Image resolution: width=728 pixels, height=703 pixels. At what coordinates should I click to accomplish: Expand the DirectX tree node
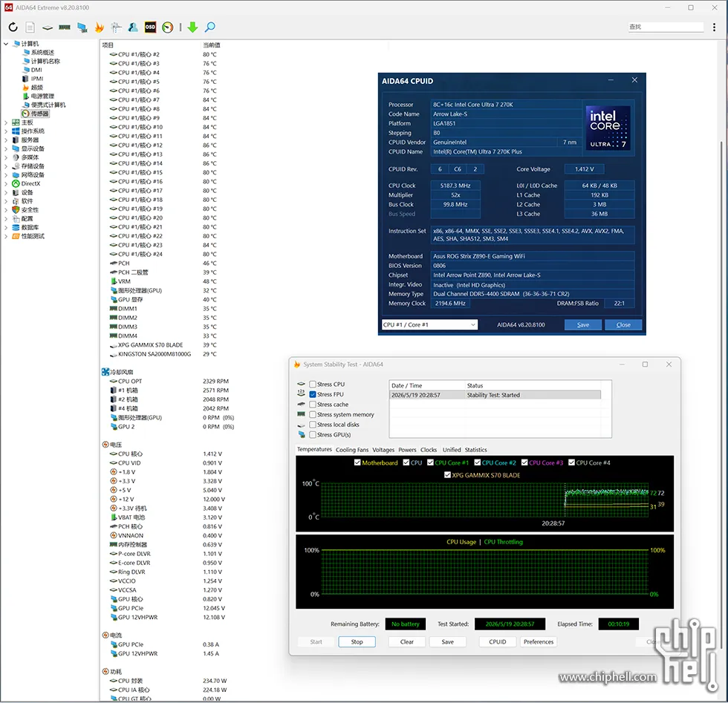(6, 184)
